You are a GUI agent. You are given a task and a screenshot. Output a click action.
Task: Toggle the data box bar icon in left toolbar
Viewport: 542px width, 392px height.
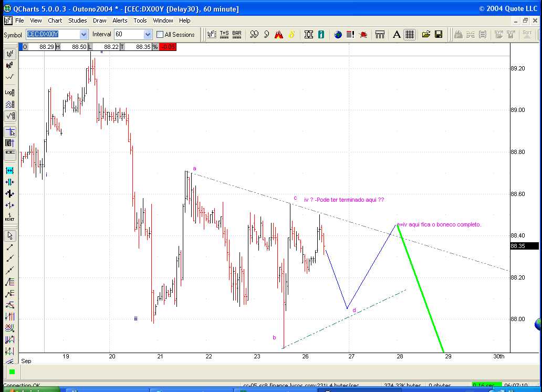pyautogui.click(x=9, y=154)
